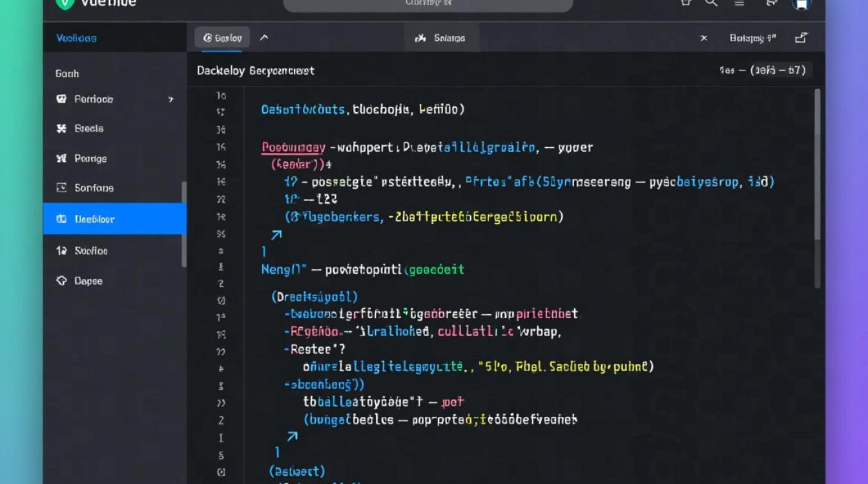Click the icon beside the "Dapee" sidebar item
This screenshot has height=484, width=868.
[x=61, y=281]
